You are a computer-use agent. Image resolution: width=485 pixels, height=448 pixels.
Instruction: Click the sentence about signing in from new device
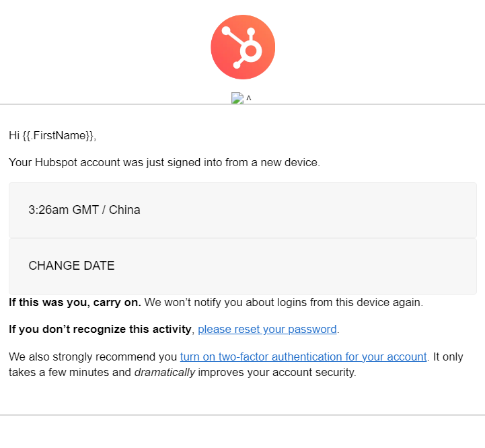[x=164, y=162]
